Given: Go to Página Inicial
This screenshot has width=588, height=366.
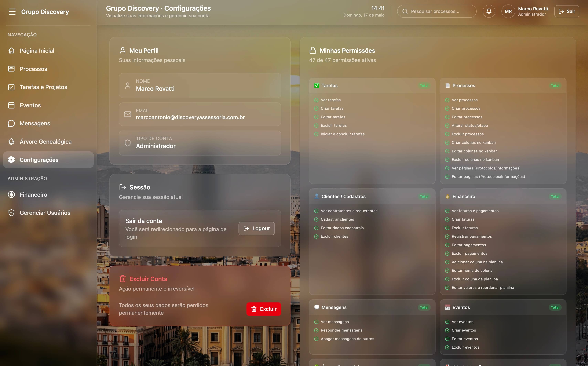Looking at the screenshot, I should pyautogui.click(x=48, y=51).
